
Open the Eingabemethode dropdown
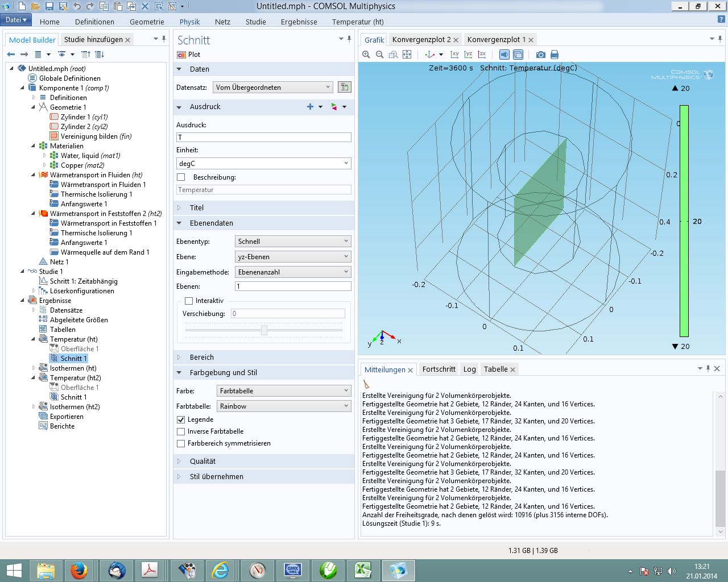pyautogui.click(x=293, y=272)
